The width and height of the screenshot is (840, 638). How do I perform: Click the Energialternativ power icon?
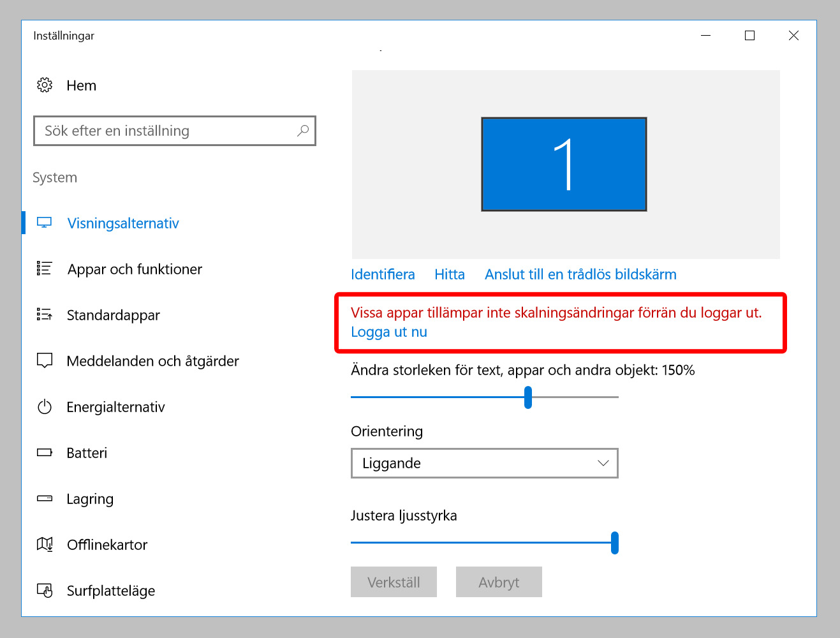click(44, 406)
